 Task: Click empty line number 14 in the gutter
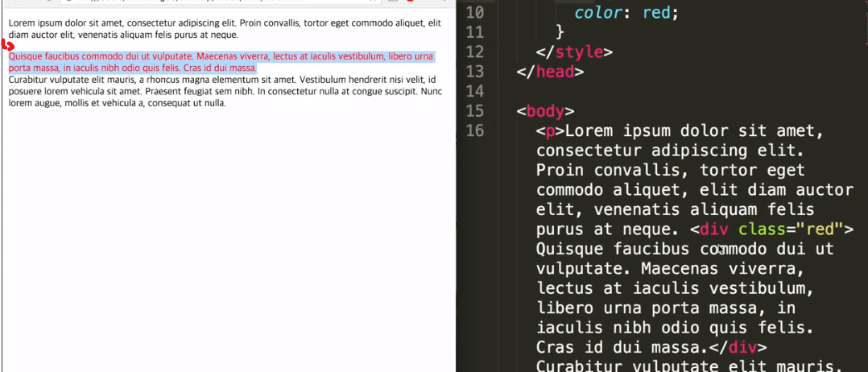point(474,91)
